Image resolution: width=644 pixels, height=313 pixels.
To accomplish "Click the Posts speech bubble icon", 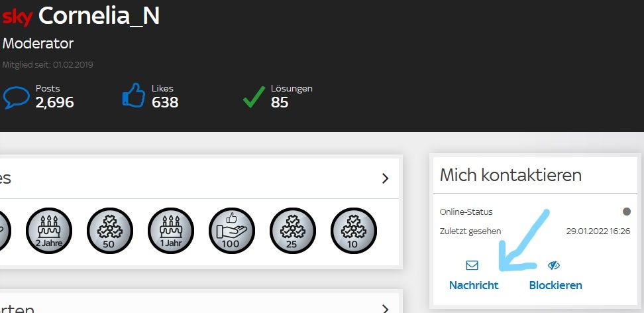I will 17,97.
